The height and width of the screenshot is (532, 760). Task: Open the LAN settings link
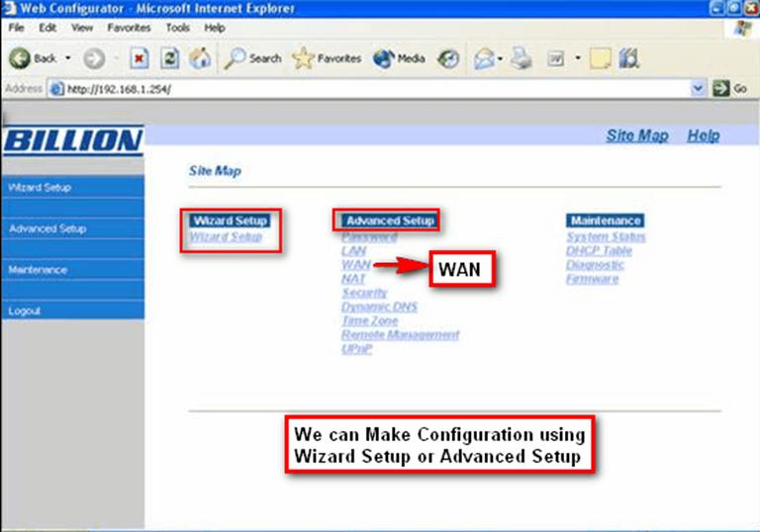[353, 251]
